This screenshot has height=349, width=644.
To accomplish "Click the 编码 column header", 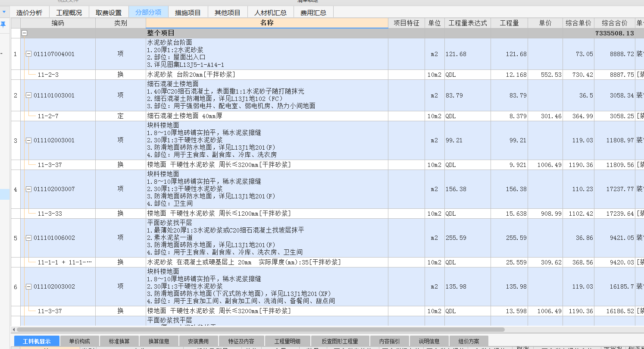I will click(x=58, y=23).
